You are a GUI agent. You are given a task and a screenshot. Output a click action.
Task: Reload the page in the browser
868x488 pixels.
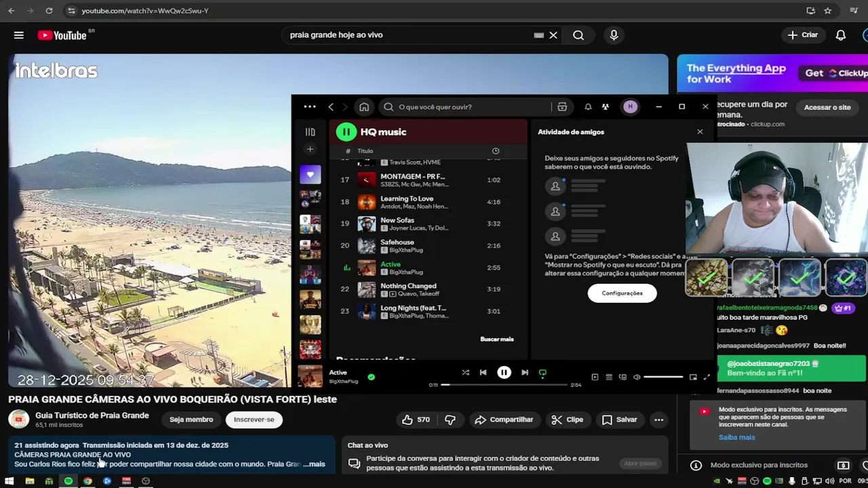pos(49,11)
